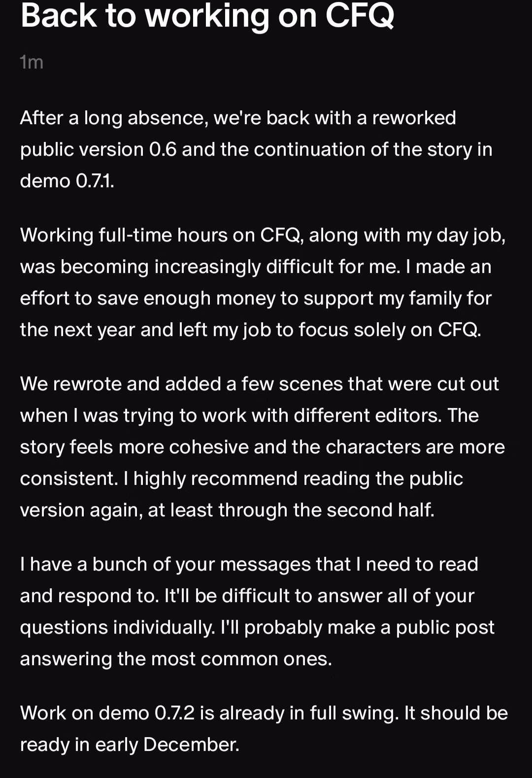
Task: Click the line "answering the most common ones."
Action: tap(176, 659)
